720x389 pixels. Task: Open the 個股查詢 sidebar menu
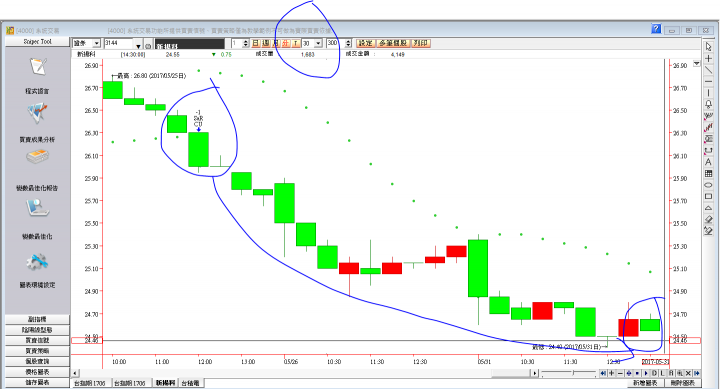(37, 361)
